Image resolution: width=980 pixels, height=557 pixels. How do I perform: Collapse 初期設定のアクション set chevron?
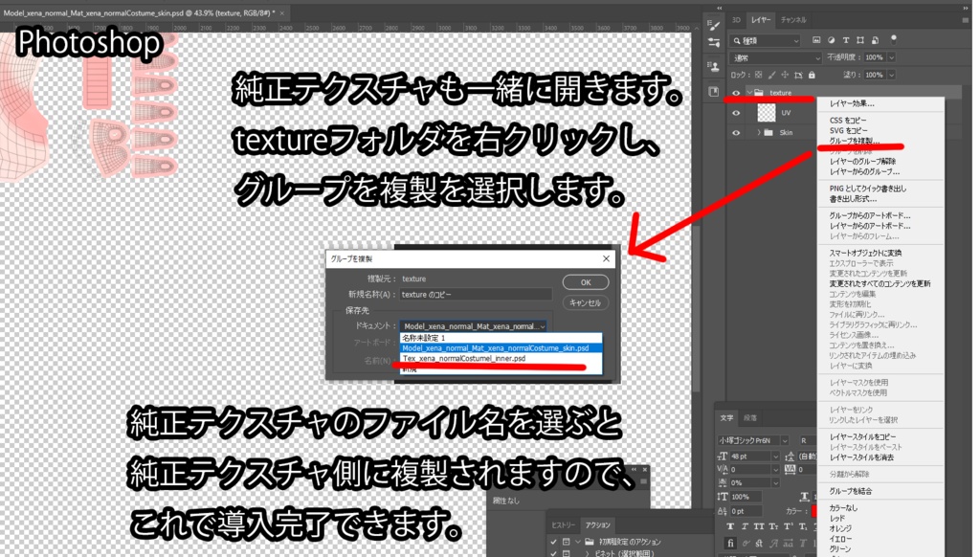coord(579,542)
